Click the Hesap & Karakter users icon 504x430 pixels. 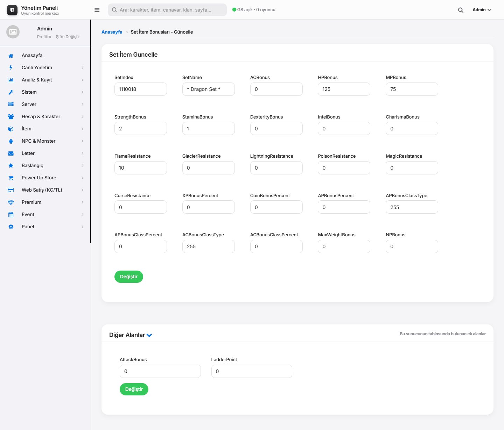click(x=11, y=117)
